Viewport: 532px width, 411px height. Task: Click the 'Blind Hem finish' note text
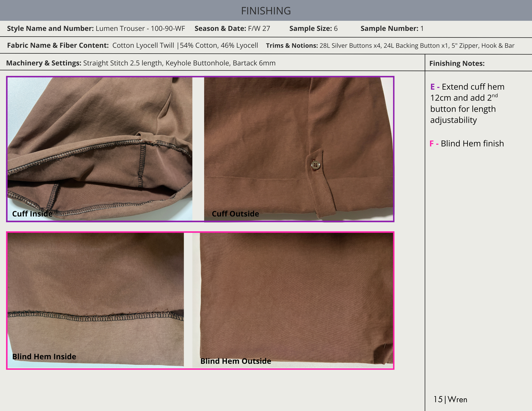pyautogui.click(x=472, y=144)
